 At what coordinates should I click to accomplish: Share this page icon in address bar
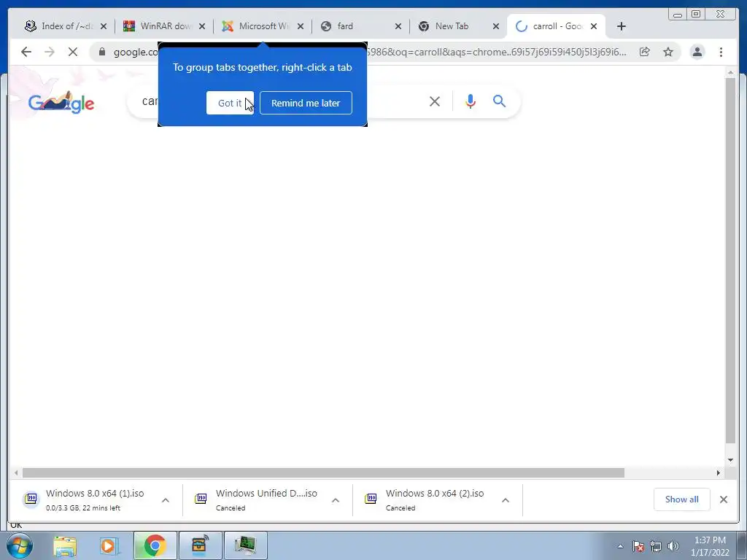[x=645, y=52]
